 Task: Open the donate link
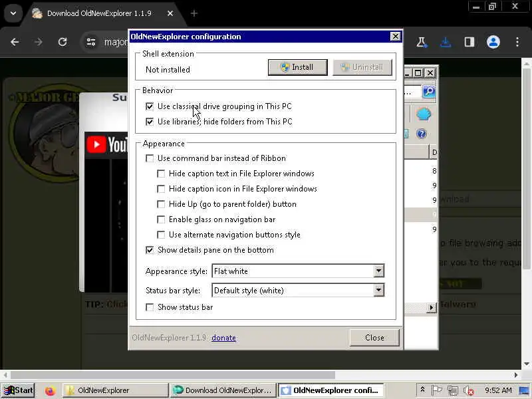click(x=223, y=338)
